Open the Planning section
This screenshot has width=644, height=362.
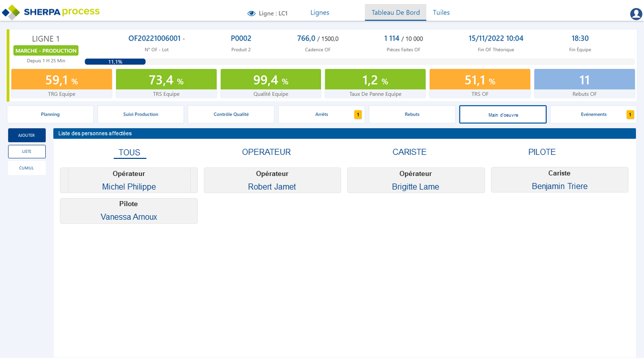coord(50,115)
